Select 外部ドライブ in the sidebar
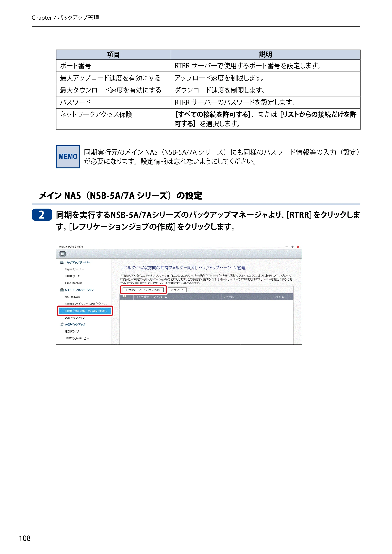Image resolution: width=392 pixels, height=554 pixels. coord(72,332)
